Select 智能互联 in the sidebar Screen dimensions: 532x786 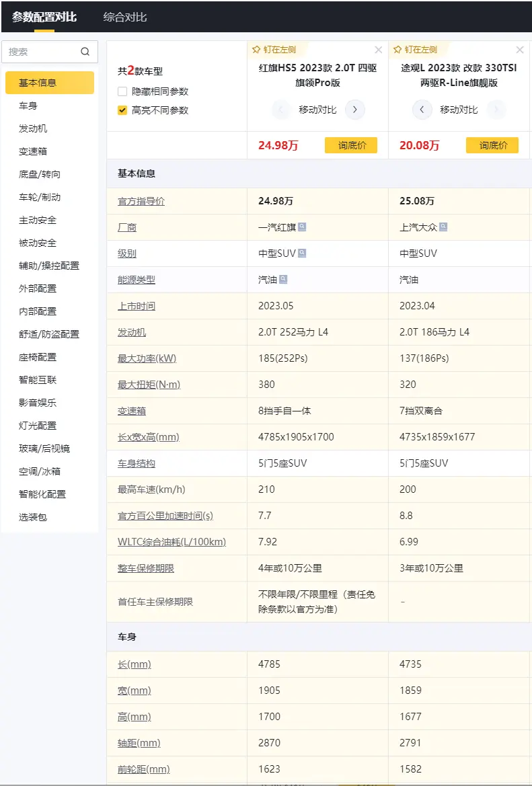[38, 379]
